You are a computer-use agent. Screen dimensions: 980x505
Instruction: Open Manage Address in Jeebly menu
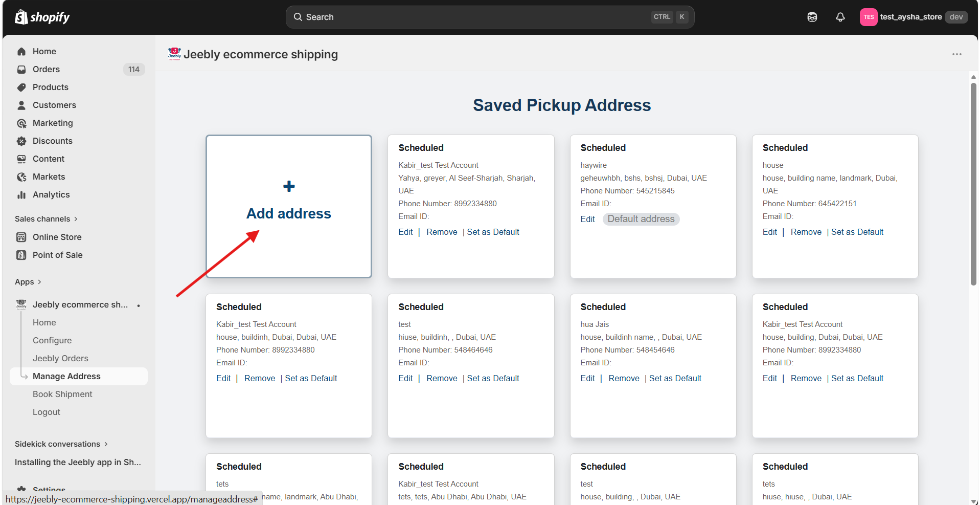pos(79,376)
